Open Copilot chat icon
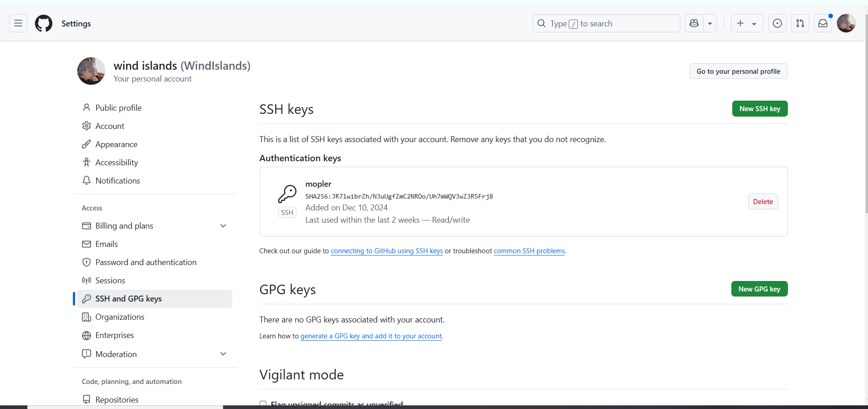 pyautogui.click(x=694, y=23)
